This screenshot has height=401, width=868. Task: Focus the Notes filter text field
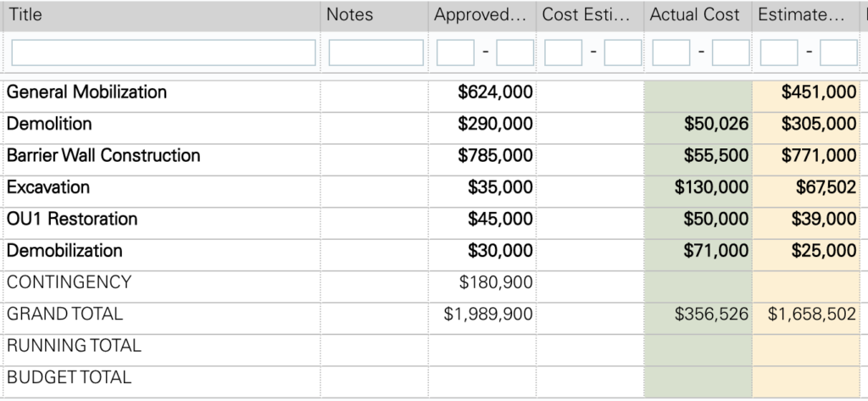[376, 53]
